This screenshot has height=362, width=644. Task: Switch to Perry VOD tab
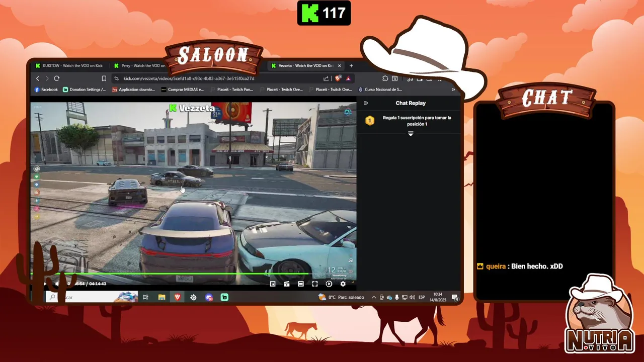click(139, 65)
